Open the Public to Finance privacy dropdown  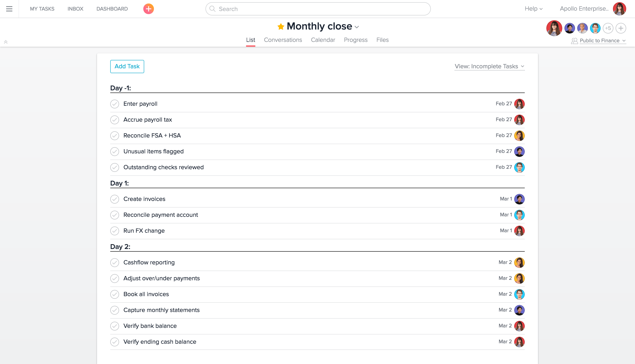click(602, 41)
